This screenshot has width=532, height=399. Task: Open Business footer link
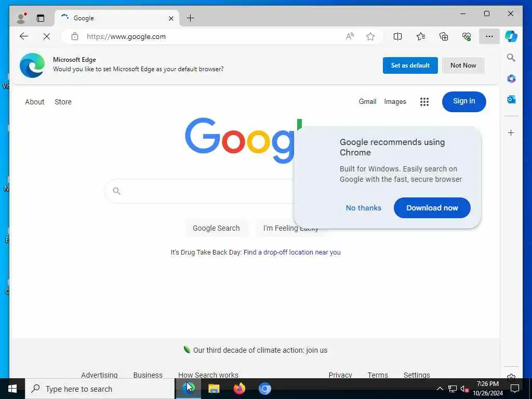click(148, 375)
